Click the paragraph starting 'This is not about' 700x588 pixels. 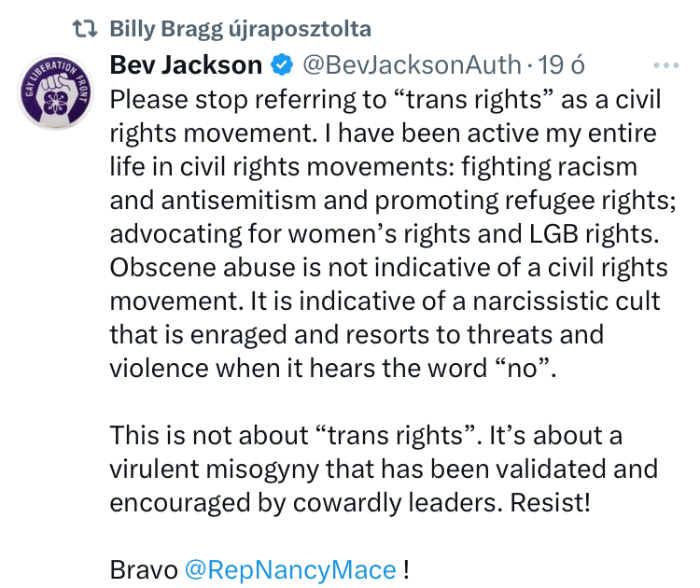pyautogui.click(x=383, y=469)
